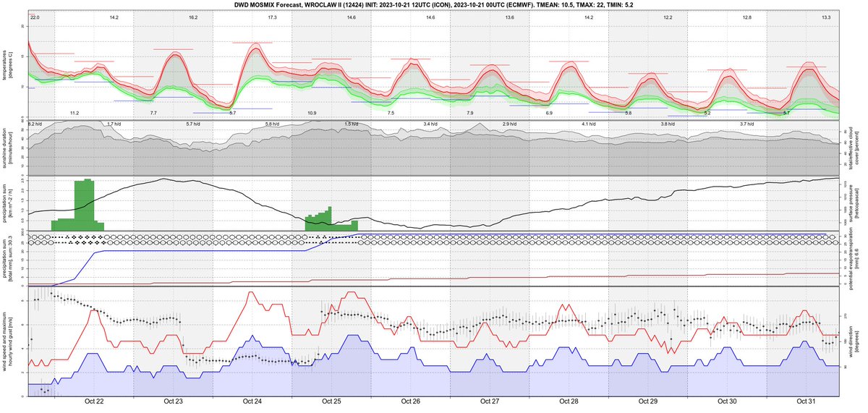Screen dimensions: 868x413
Task: Click the 12.2 maximum temperature value
Action: [668, 17]
